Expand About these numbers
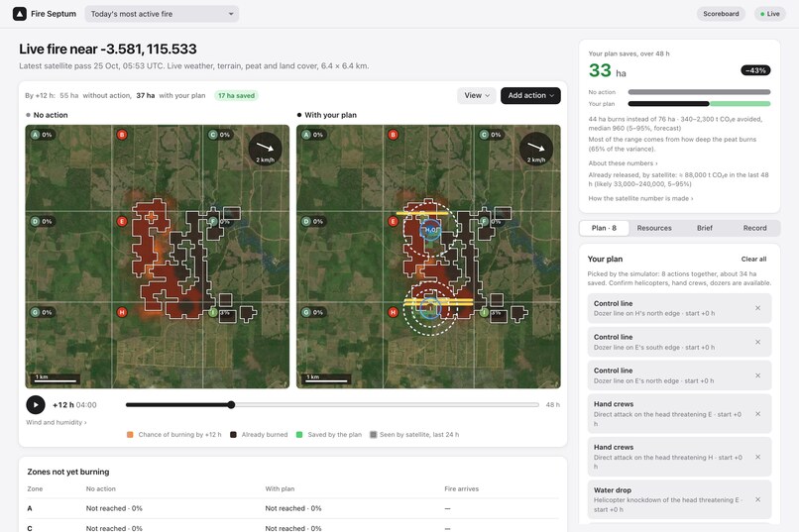The image size is (799, 532). click(623, 163)
